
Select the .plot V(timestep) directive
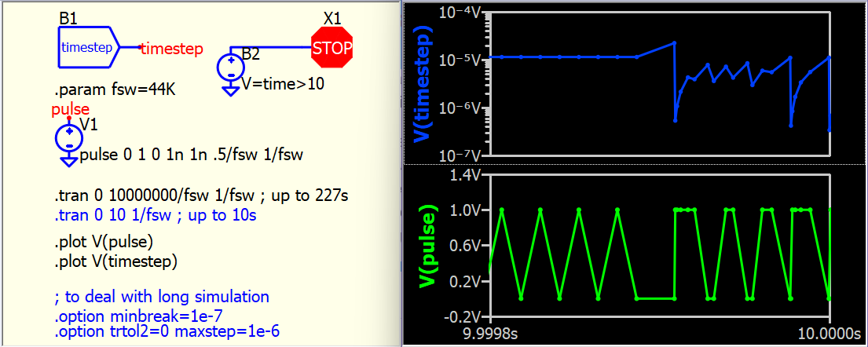click(x=115, y=261)
